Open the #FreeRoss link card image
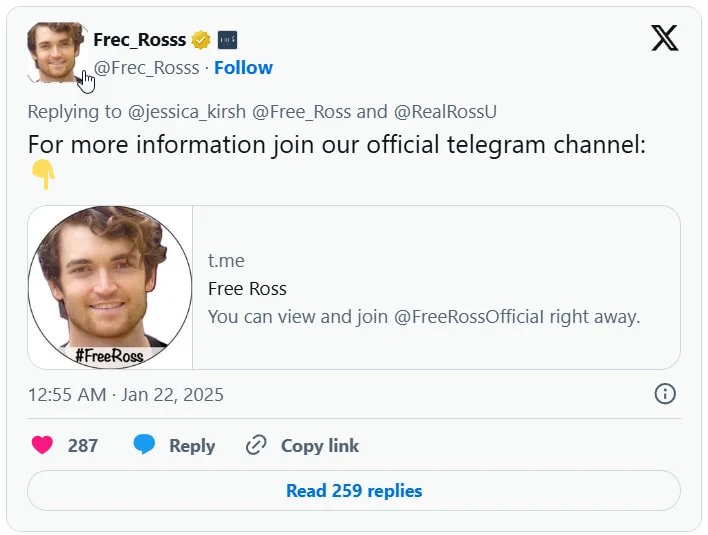This screenshot has height=535, width=708. click(110, 287)
